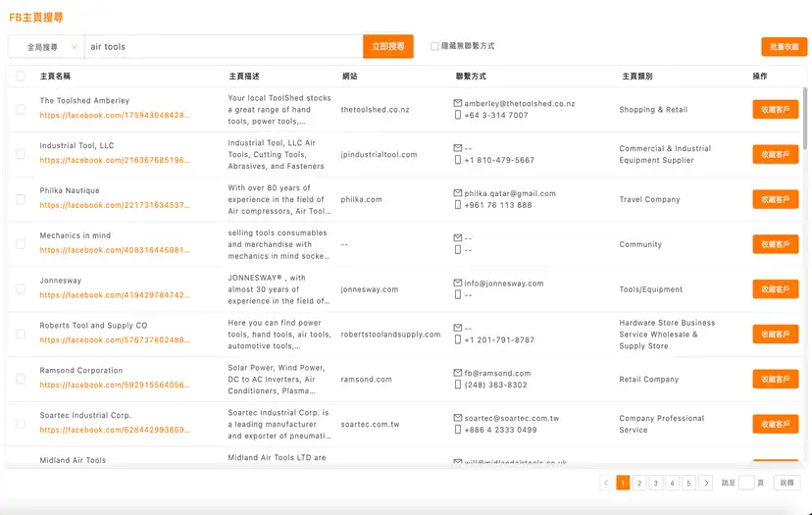Go to page 3 in pagination
This screenshot has height=515, width=812.
click(656, 483)
